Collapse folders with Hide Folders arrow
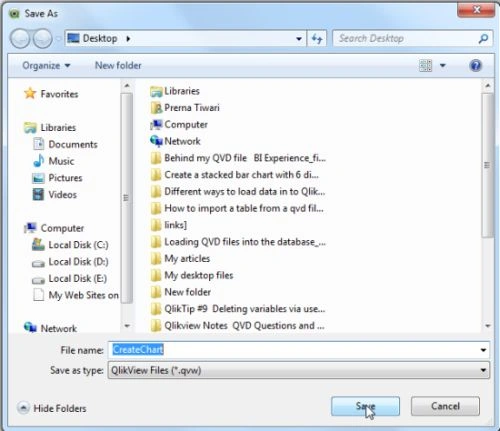Viewport: 500px width, 431px height. point(23,408)
